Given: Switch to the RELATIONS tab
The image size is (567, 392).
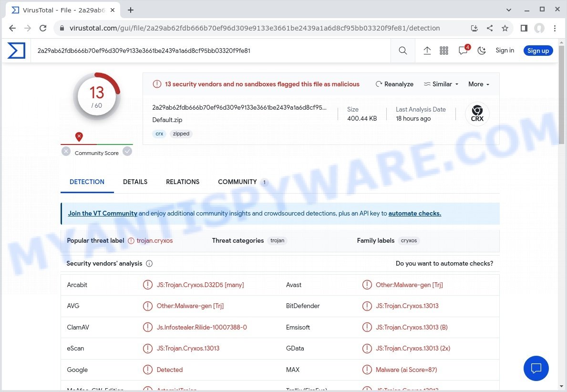Looking at the screenshot, I should pyautogui.click(x=183, y=182).
